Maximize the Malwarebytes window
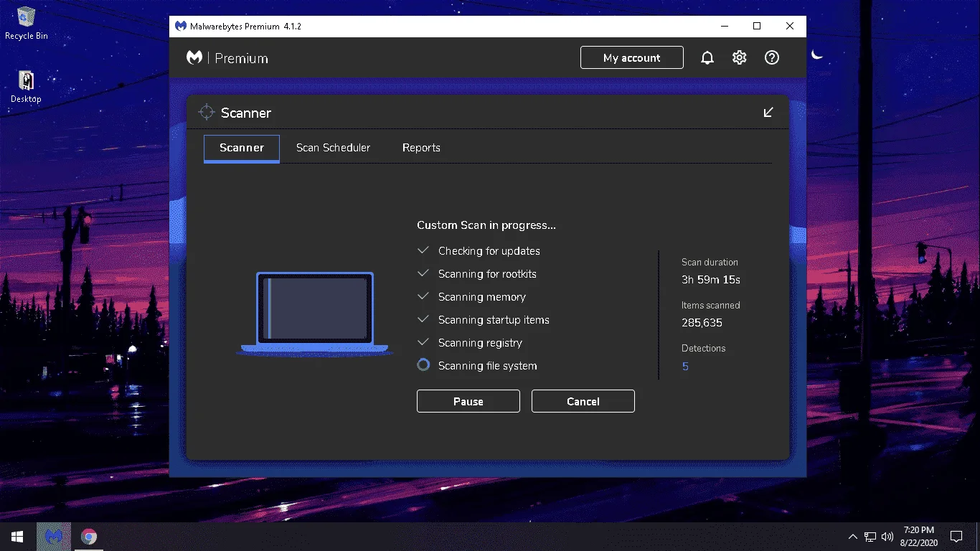This screenshot has height=551, width=980. point(757,27)
